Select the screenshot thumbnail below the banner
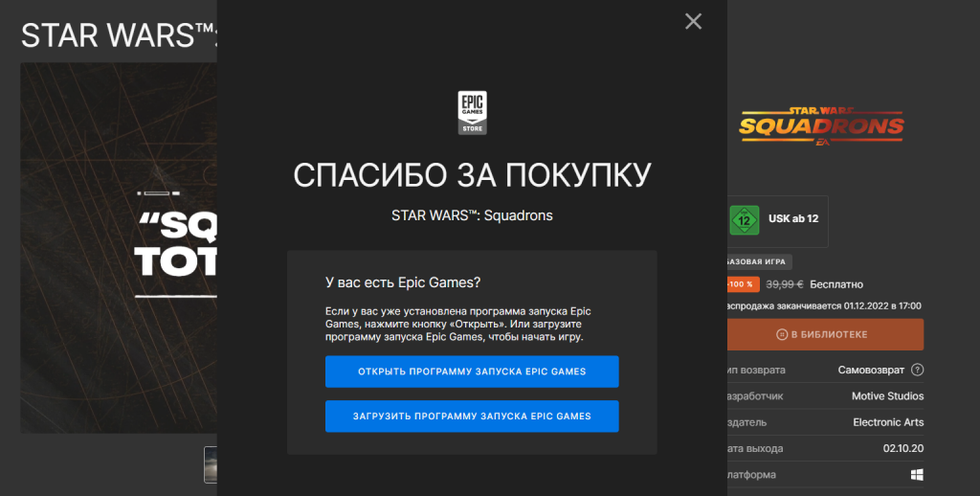980x496 pixels. click(211, 464)
